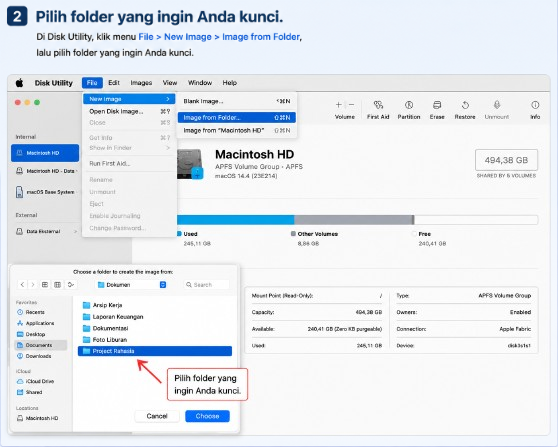Choose Blank Image… from submenu
Viewport: 558px width, 447px height.
point(237,101)
